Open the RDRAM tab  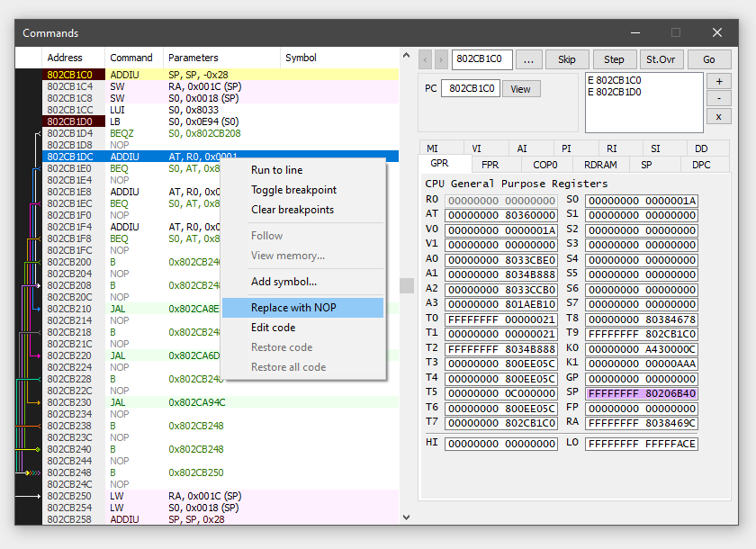pyautogui.click(x=600, y=165)
